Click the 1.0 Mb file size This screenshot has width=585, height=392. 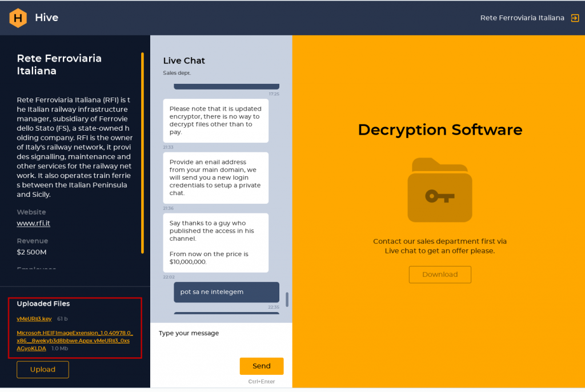(x=59, y=349)
